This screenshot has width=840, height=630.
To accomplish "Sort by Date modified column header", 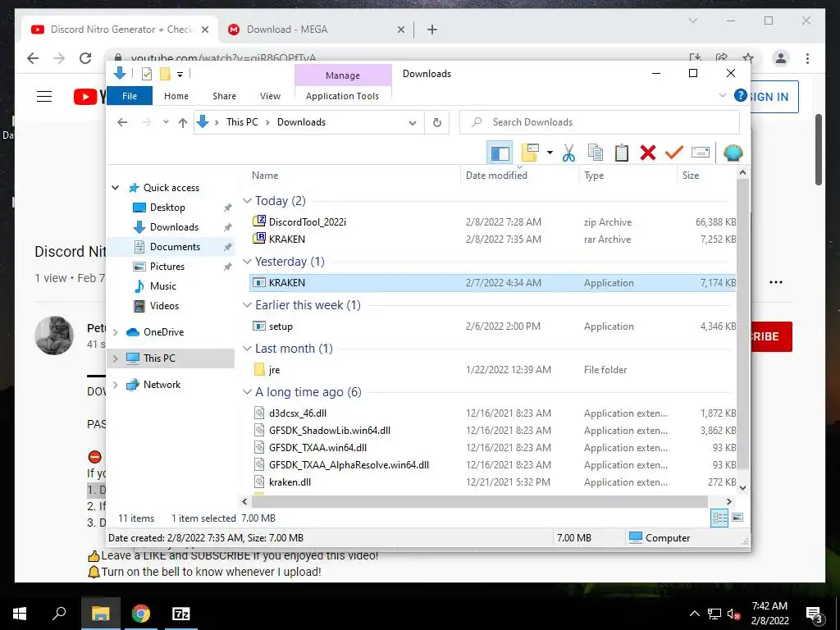I will coord(496,176).
